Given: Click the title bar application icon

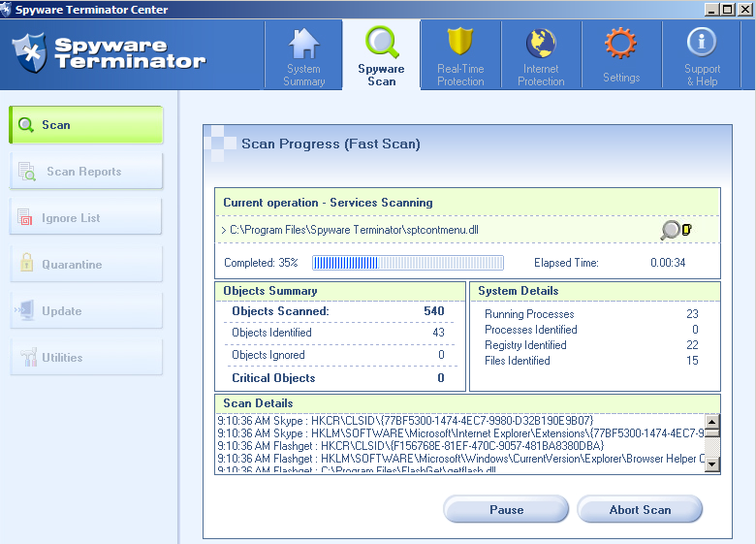Looking at the screenshot, I should (6, 10).
